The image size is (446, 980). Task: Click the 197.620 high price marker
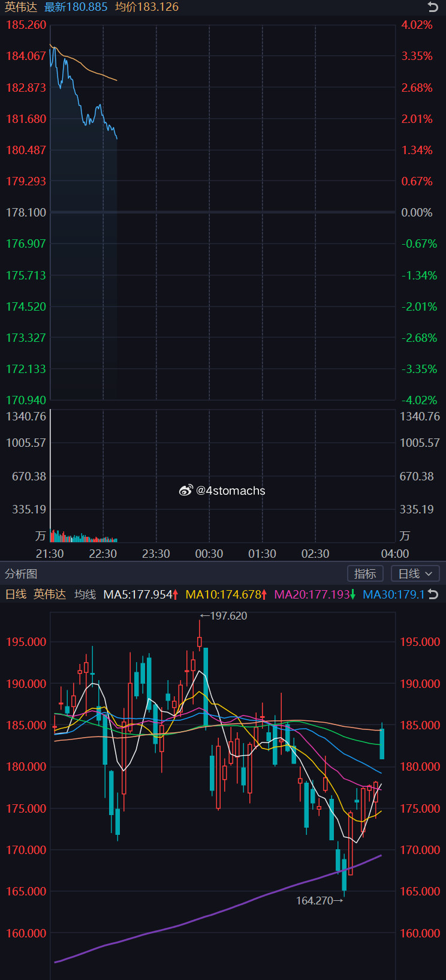click(223, 616)
